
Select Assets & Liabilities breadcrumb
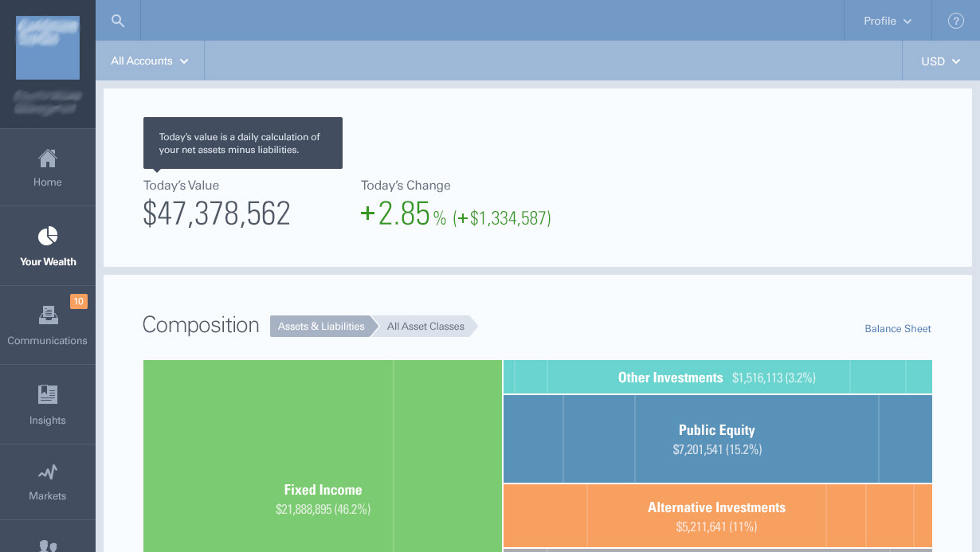pos(321,327)
